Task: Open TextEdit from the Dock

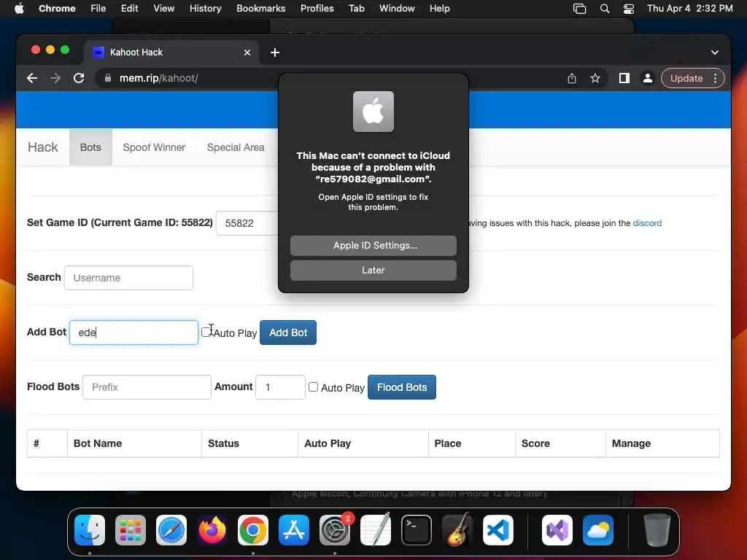Action: [x=376, y=530]
